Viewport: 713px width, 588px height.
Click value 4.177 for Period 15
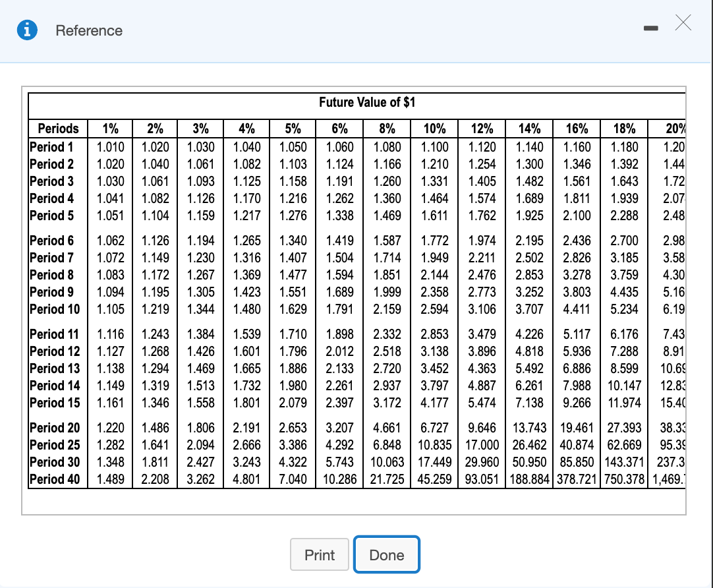pos(435,403)
